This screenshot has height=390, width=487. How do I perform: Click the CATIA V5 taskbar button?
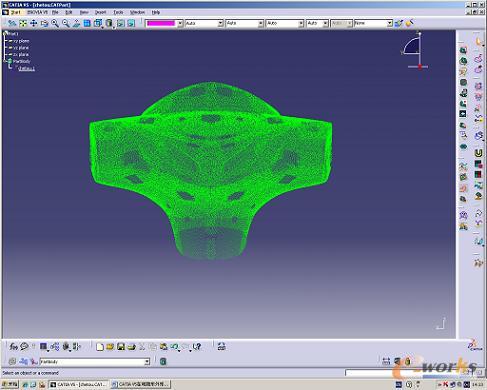click(x=79, y=384)
